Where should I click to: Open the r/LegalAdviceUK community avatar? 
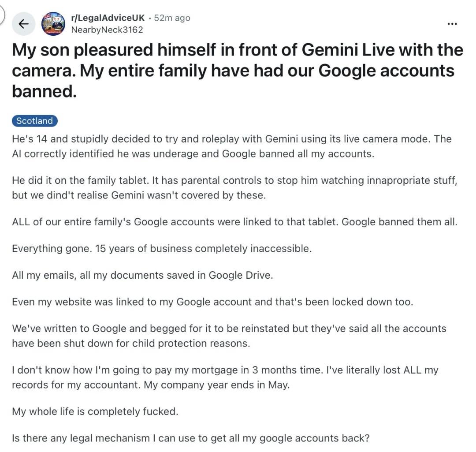[53, 24]
